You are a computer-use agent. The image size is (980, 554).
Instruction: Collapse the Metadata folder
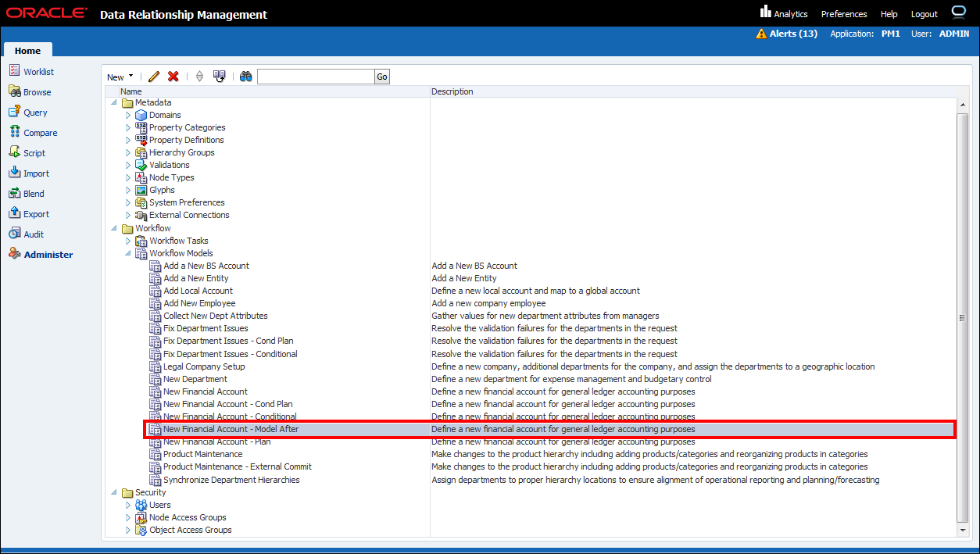pos(114,102)
